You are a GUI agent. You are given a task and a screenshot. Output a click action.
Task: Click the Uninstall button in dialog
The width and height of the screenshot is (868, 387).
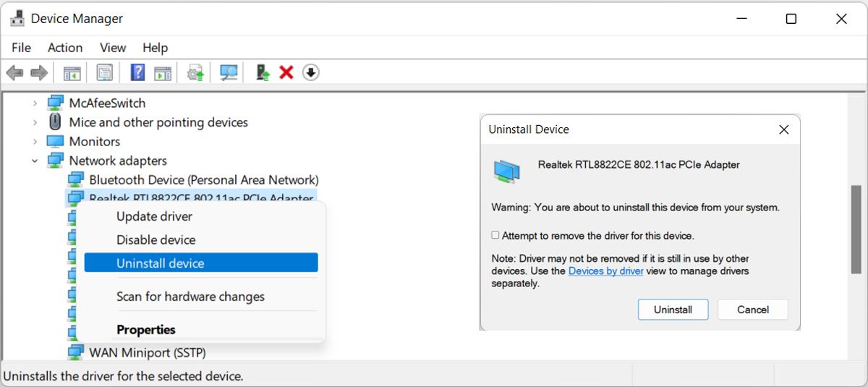tap(673, 310)
